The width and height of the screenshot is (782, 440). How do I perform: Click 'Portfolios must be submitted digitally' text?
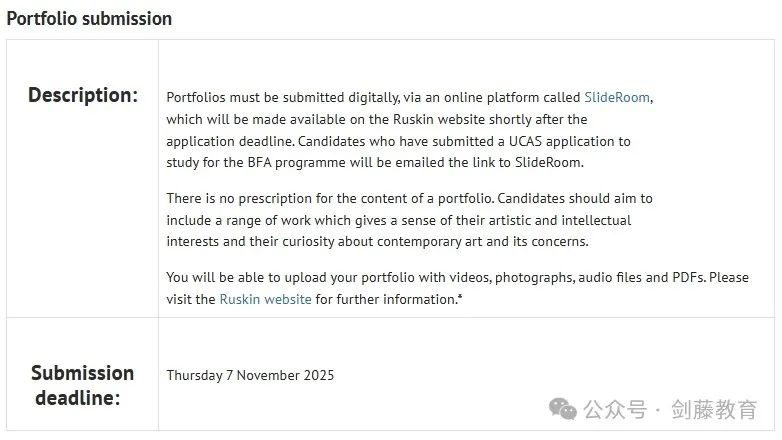click(x=283, y=97)
